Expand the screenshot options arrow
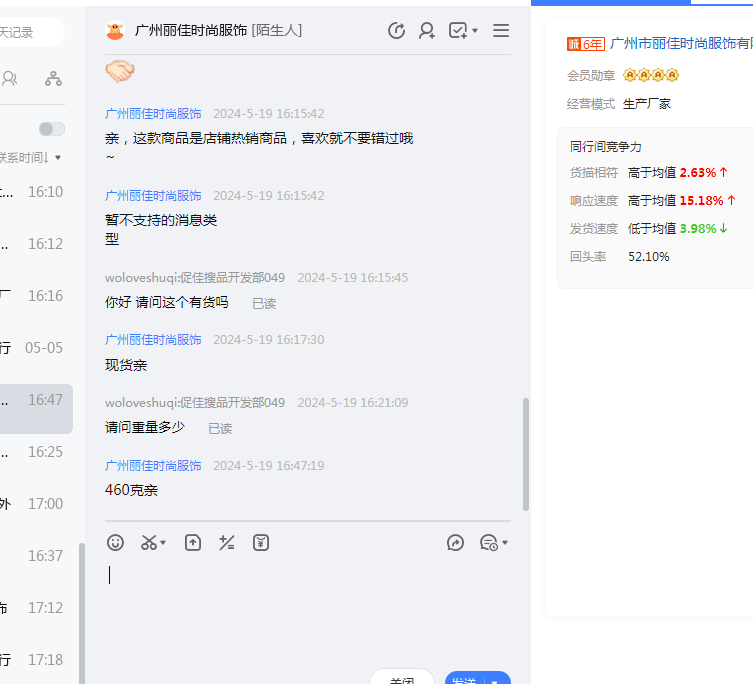The width and height of the screenshot is (753, 684). pos(163,543)
